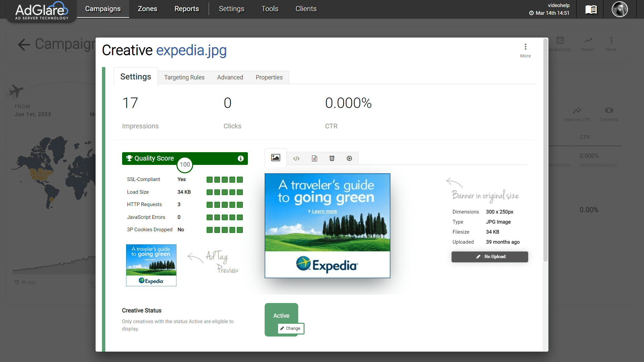Open the Campaigns menu

[103, 9]
